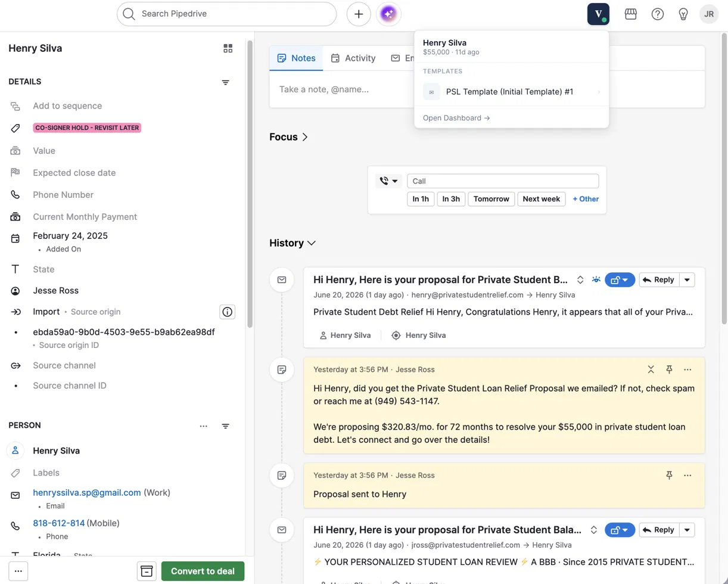Click the Source channel field
The image size is (728, 584).
64,365
